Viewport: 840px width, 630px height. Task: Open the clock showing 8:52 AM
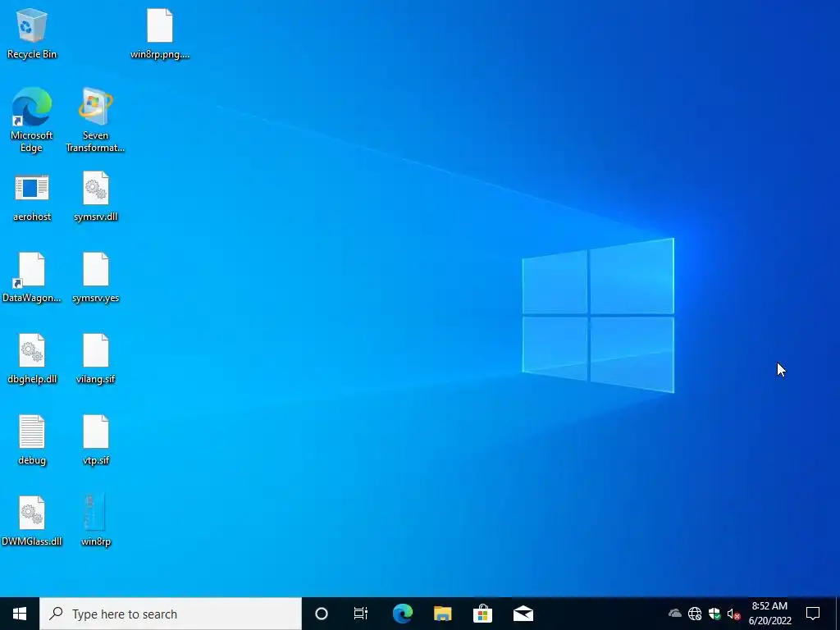click(x=769, y=614)
